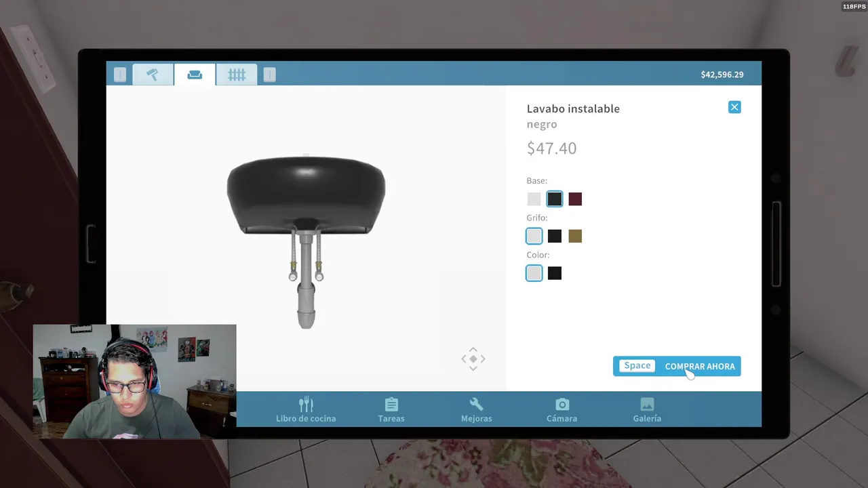Open Libro de cocina

pos(306,409)
